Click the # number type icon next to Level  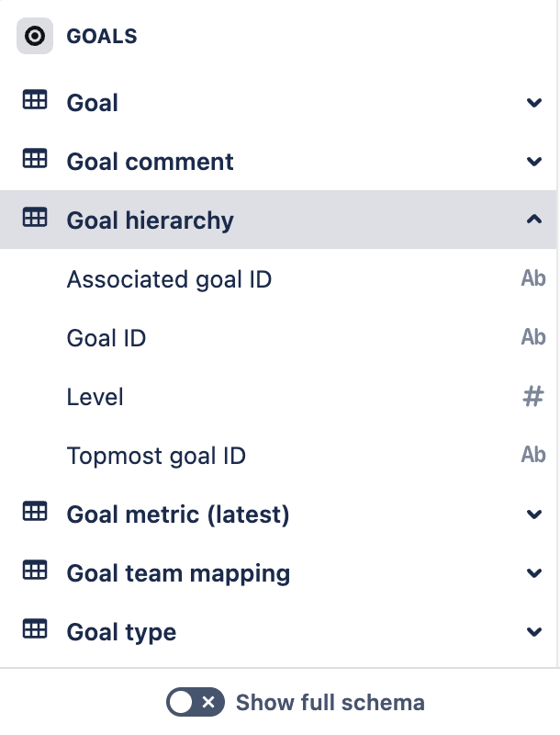(x=533, y=396)
